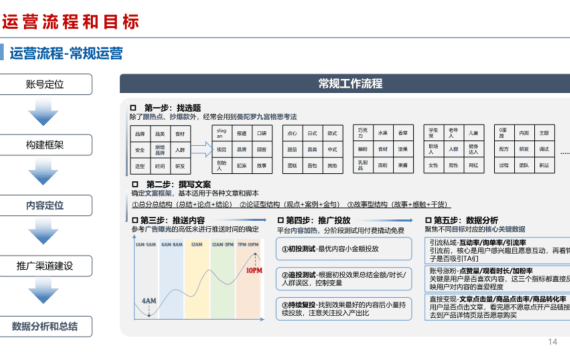This screenshot has width=570, height=360.
Task: Click the yellow 12AM time band
Action: coord(197,279)
